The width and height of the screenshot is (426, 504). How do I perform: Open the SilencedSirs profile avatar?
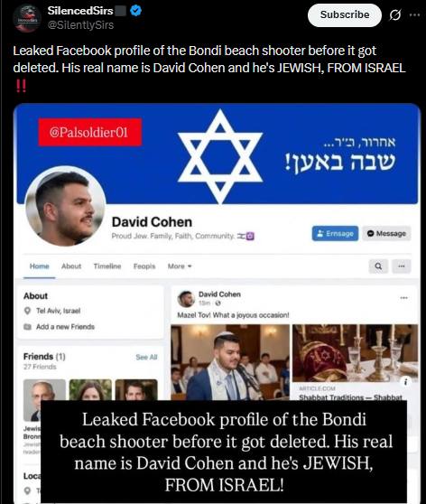(x=27, y=18)
